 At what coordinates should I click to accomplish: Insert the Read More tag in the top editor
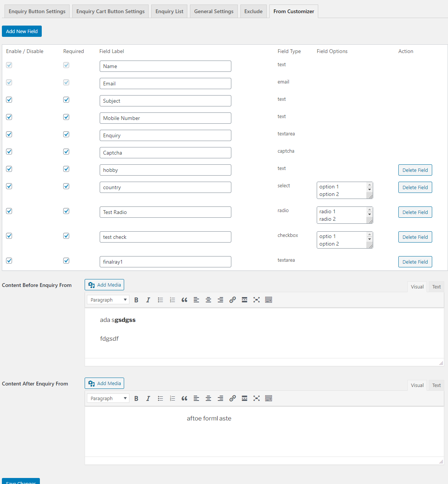click(x=245, y=300)
